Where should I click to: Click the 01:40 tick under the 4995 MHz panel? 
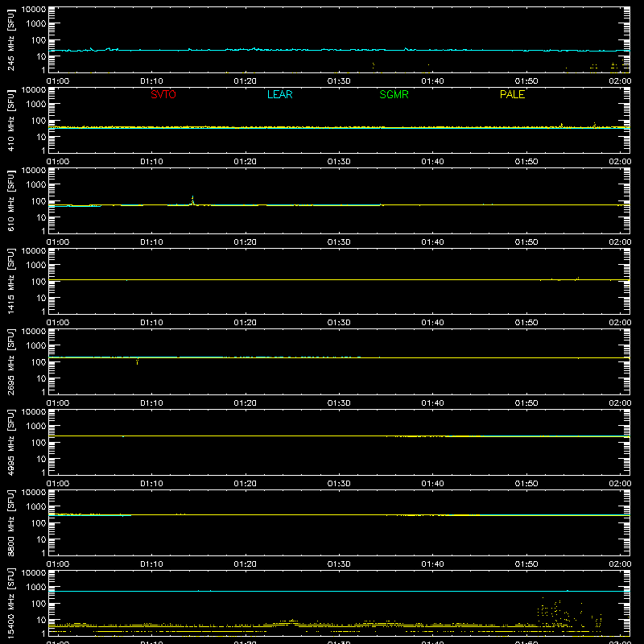(432, 484)
